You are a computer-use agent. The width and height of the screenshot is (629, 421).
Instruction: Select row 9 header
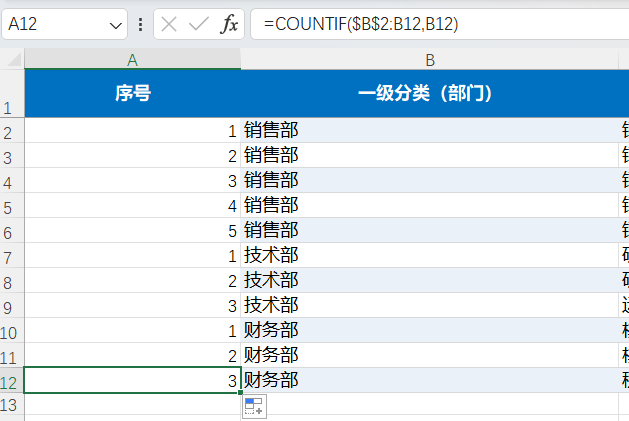(x=12, y=305)
